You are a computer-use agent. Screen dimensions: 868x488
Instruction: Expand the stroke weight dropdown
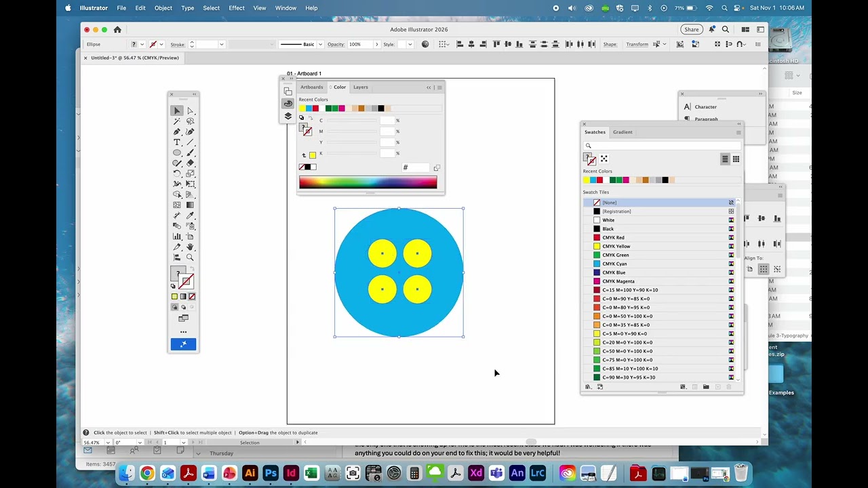[222, 45]
